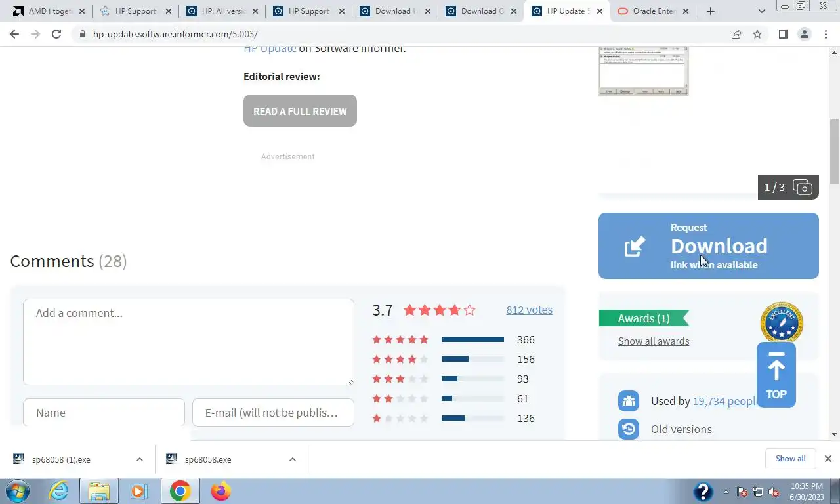Open the screenshot gallery camera icon

(803, 188)
